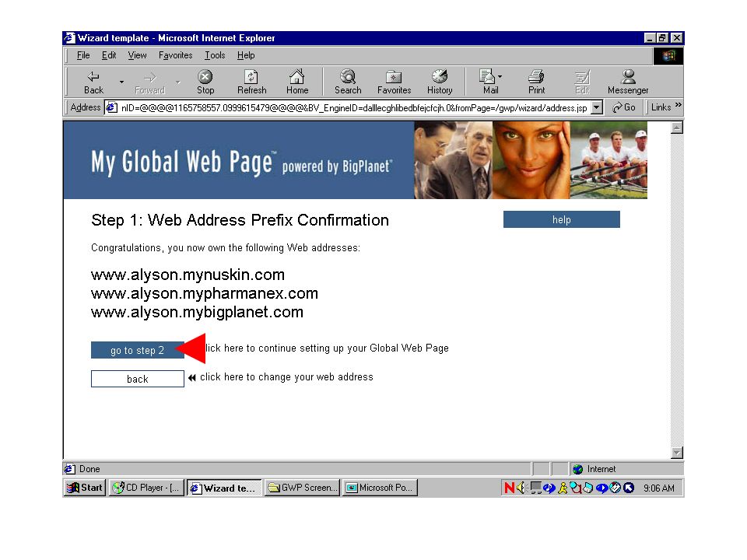The height and width of the screenshot is (560, 747).
Task: Stop page loading with the Stop icon
Action: [205, 76]
